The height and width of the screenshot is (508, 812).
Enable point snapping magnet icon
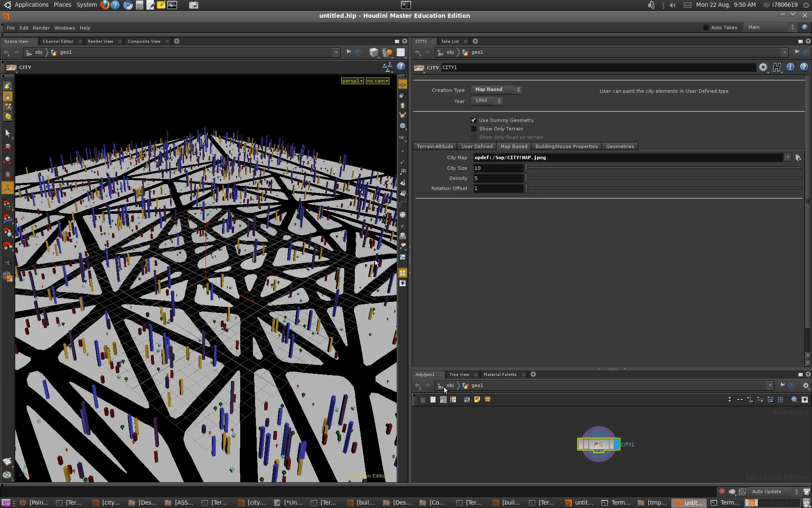click(8, 232)
